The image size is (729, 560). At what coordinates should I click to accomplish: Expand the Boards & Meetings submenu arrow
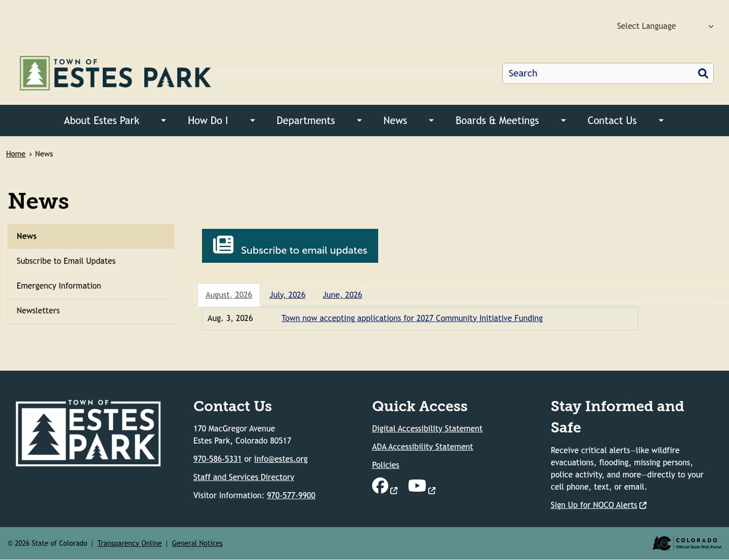coord(563,121)
